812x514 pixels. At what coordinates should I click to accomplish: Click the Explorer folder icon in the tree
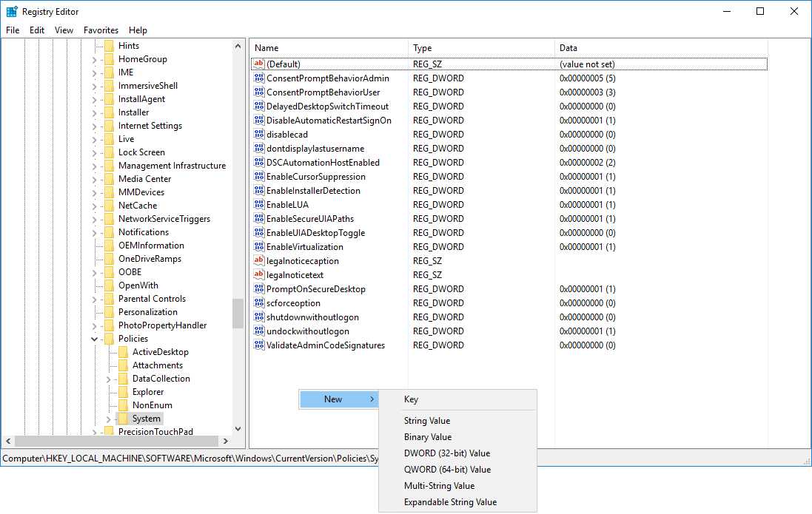coord(124,392)
